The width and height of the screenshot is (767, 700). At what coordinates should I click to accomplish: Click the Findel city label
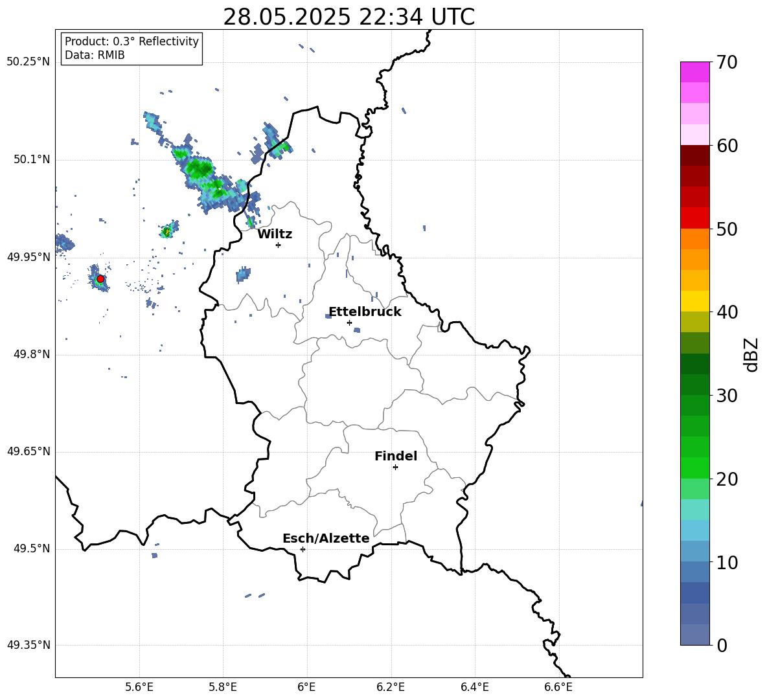pyautogui.click(x=396, y=456)
